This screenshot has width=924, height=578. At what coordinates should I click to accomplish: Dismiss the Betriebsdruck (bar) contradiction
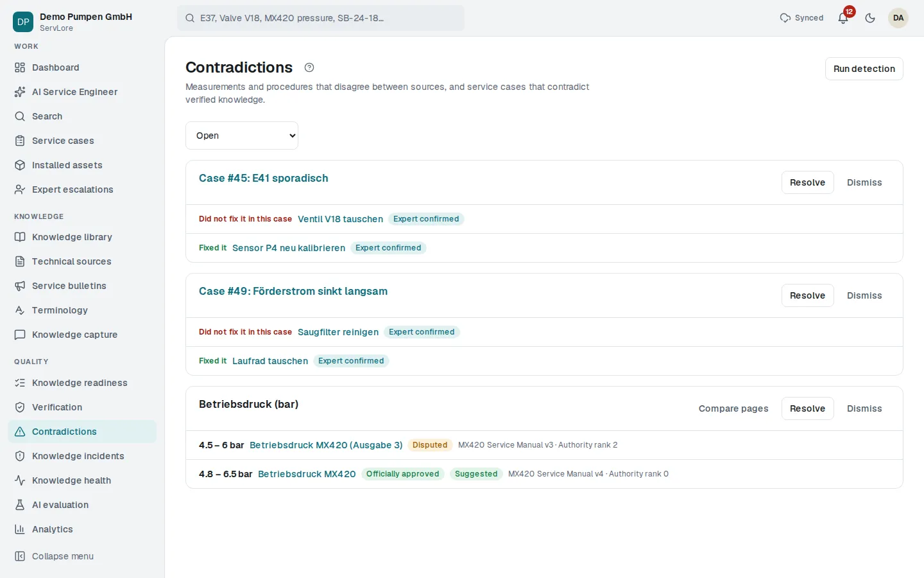click(x=864, y=408)
